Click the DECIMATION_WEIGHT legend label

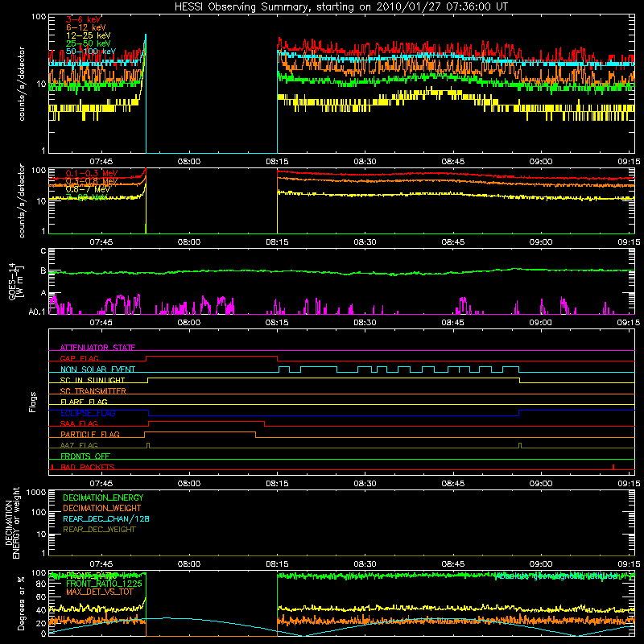coord(102,508)
